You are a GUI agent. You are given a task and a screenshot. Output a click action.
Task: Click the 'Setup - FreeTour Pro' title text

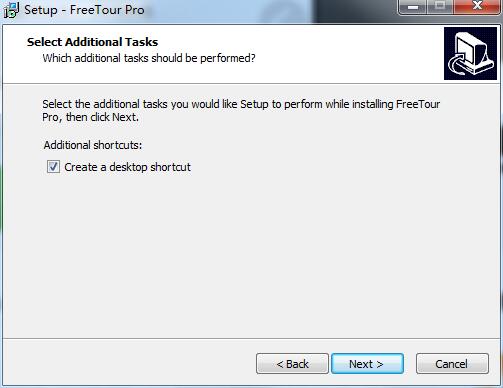click(84, 10)
